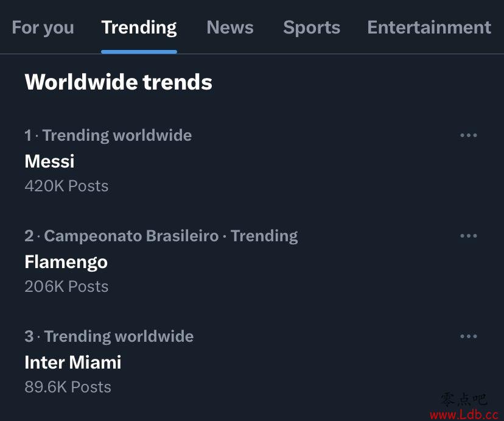Click the 206K Posts count
The height and width of the screenshot is (421, 504).
point(66,286)
